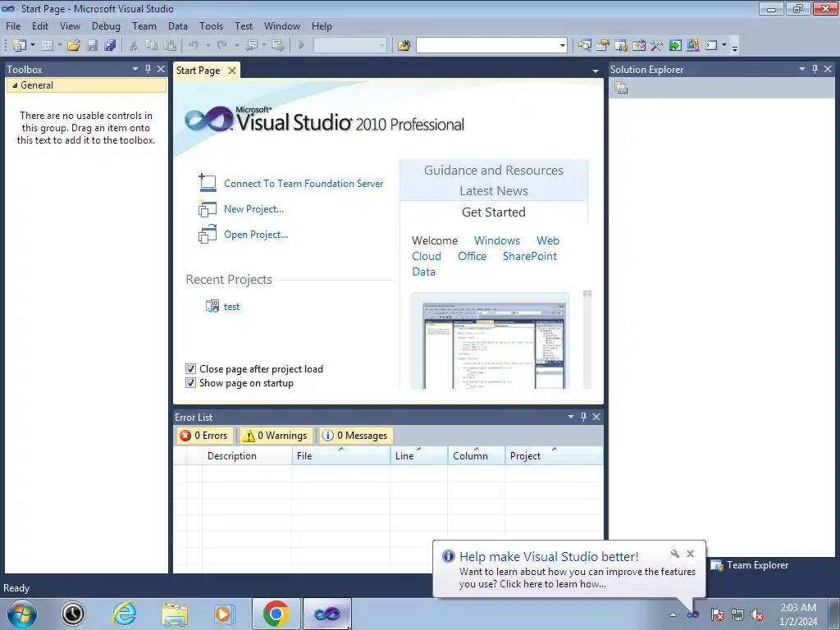
Task: Switch to the Latest News tab
Action: [493, 190]
